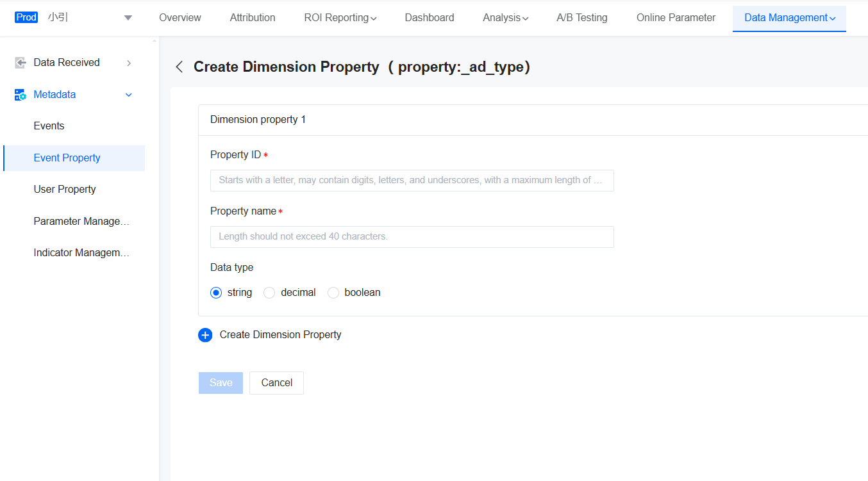Open the Data Management dropdown

(789, 17)
